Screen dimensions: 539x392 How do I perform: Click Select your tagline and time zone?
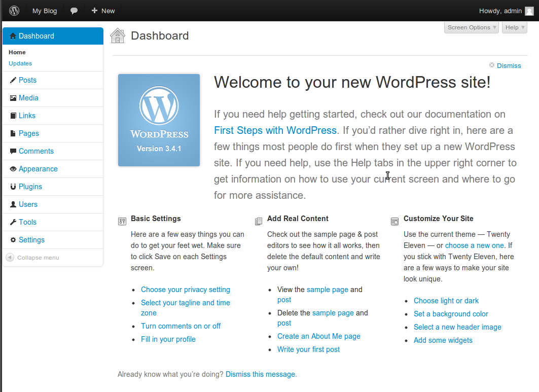185,308
